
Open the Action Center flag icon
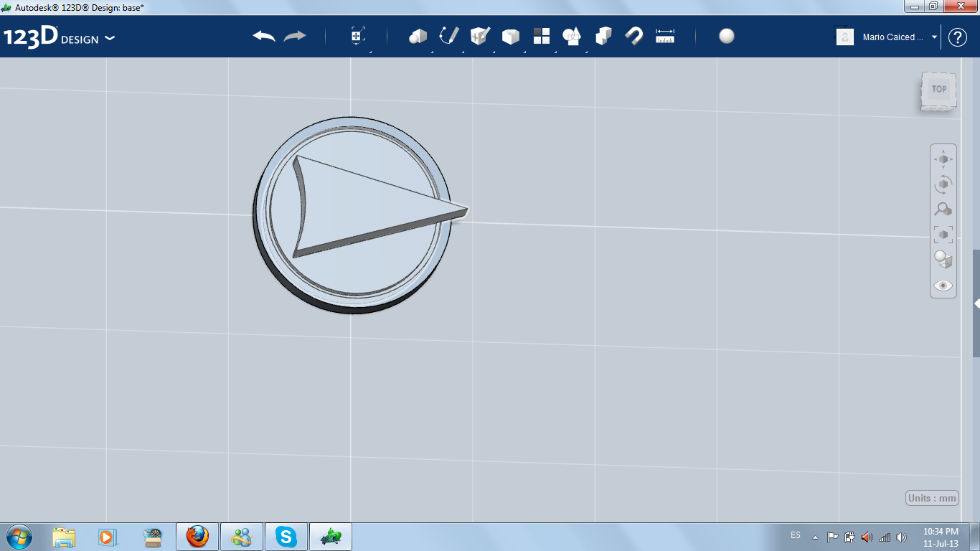point(832,537)
